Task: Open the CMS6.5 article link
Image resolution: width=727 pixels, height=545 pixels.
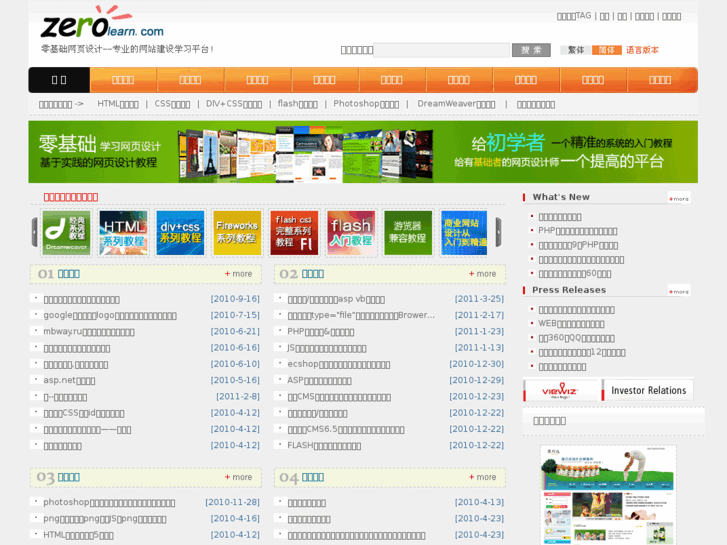Action: click(x=346, y=430)
